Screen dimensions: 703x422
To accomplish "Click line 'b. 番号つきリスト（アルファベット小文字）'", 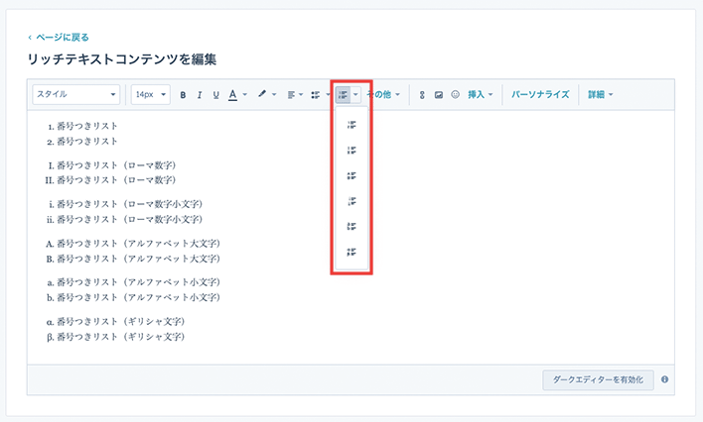I will point(134,298).
